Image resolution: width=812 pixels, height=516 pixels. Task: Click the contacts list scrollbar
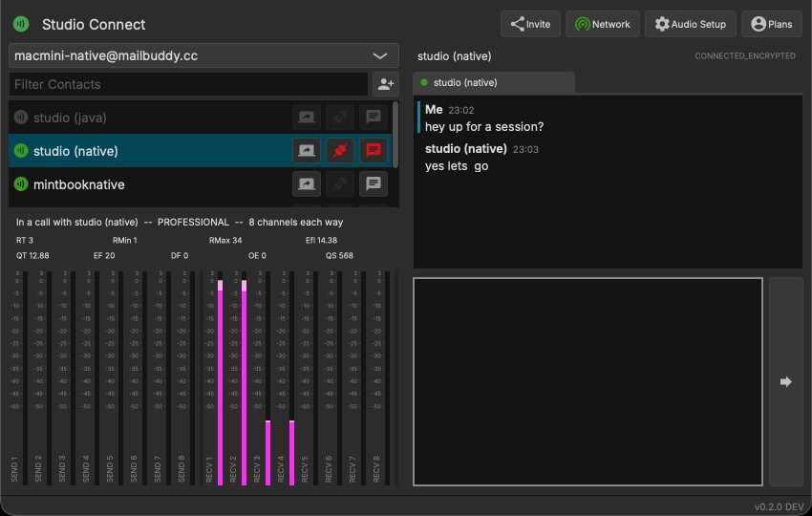(x=395, y=135)
